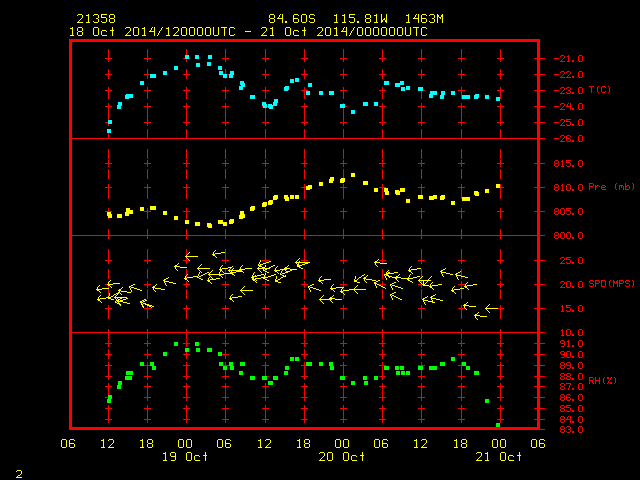Click the frame number 2 in bottom corner
This screenshot has height=480, width=640.
[19, 474]
